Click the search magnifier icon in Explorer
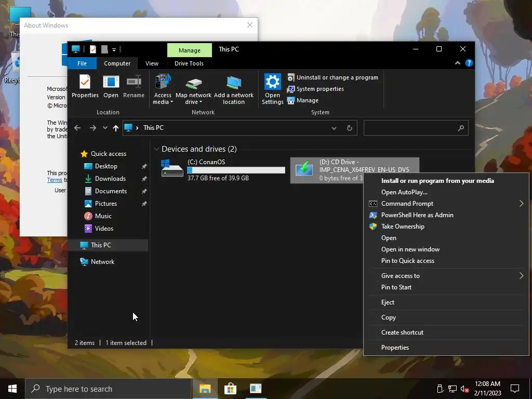 [461, 128]
